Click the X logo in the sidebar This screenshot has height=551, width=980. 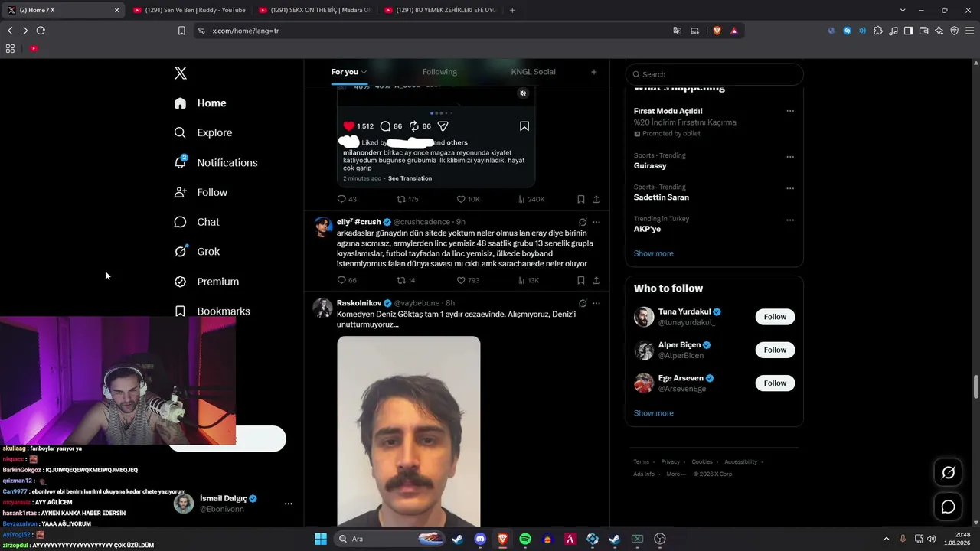click(x=181, y=73)
